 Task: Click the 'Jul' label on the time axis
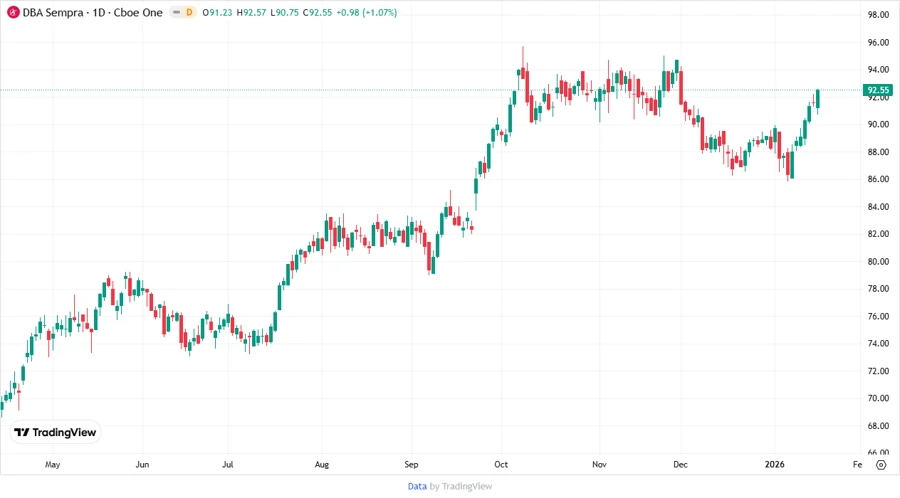click(x=228, y=464)
